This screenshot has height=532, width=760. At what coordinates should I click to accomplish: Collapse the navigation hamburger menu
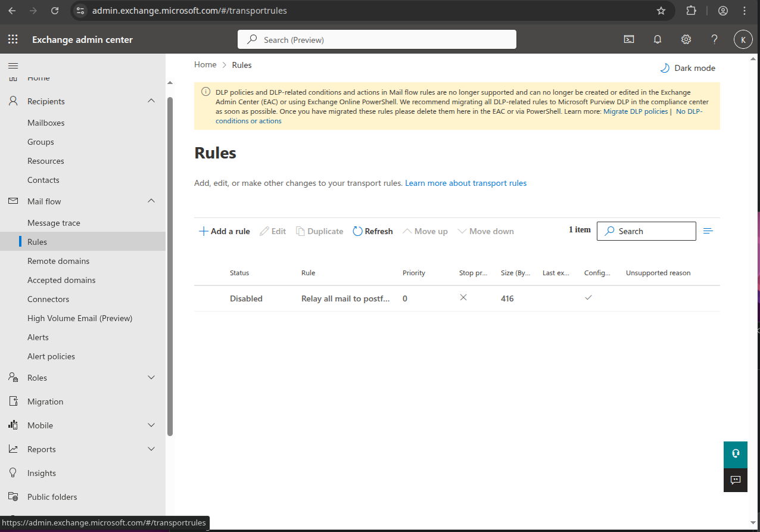pyautogui.click(x=13, y=66)
